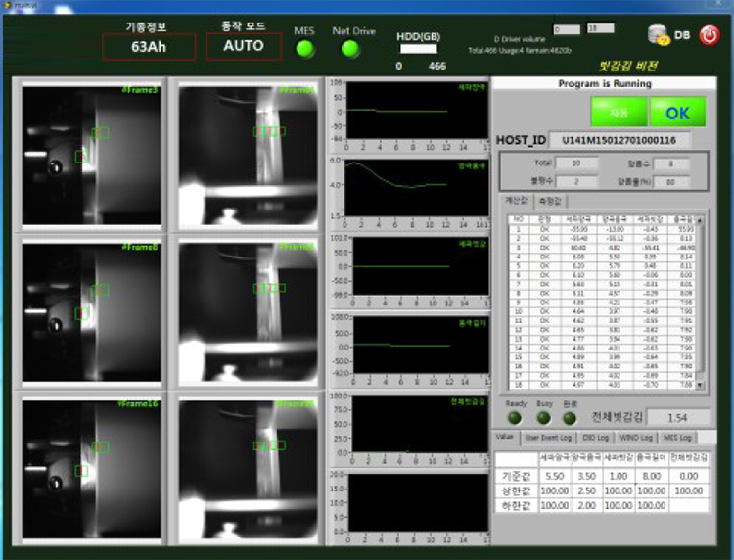
Task: Click the Ready indicator LED
Action: 515,418
